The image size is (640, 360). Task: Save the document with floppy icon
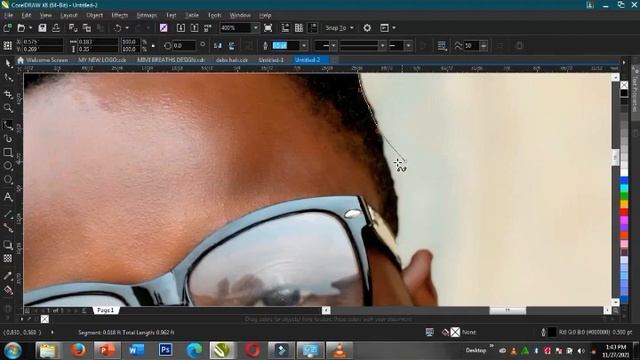pos(42,28)
